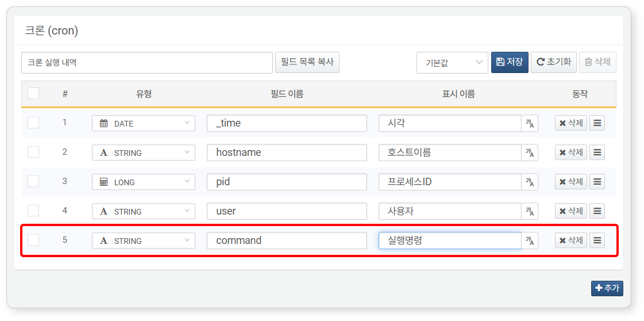Click the _time field name input

tap(287, 123)
